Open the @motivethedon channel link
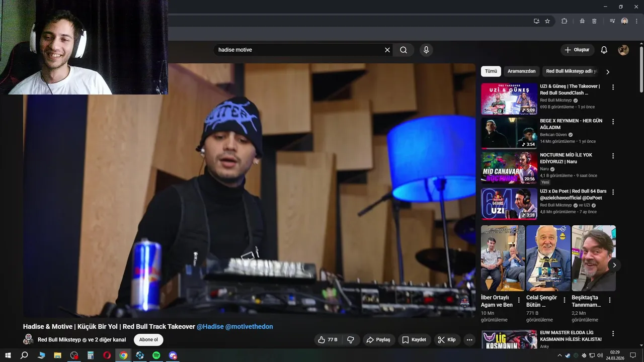The image size is (644, 362). [x=249, y=327]
